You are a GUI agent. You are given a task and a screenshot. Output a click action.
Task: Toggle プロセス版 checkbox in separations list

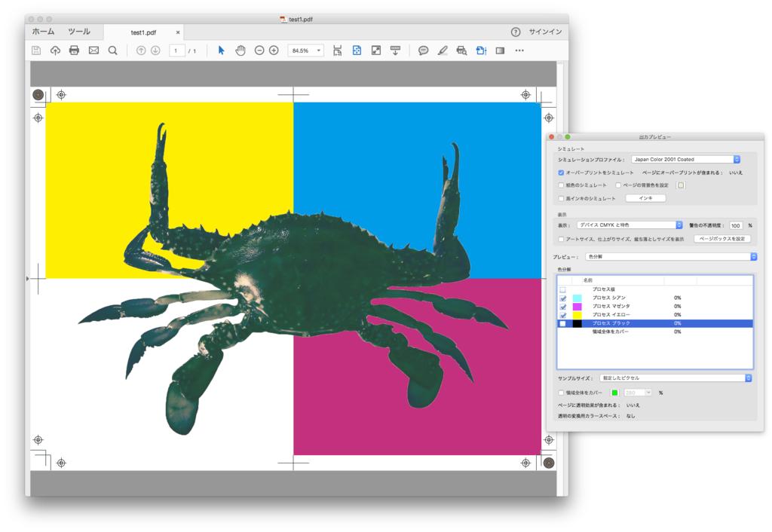[562, 290]
